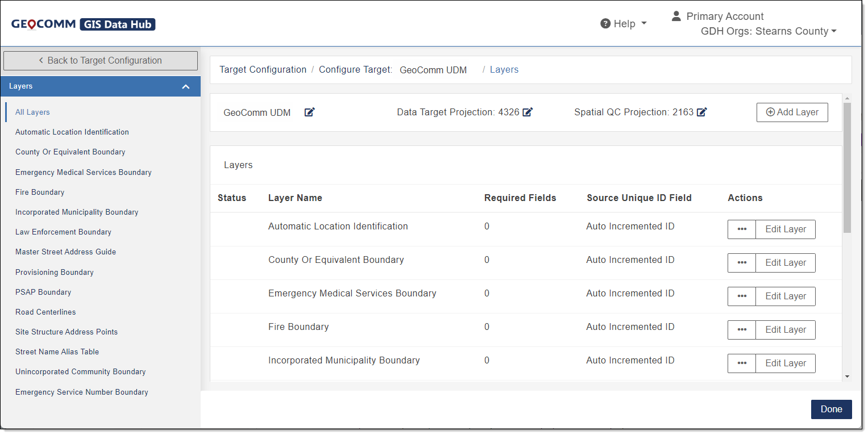Select Road Centerlines in the sidebar
This screenshot has width=868, height=435.
pos(45,312)
